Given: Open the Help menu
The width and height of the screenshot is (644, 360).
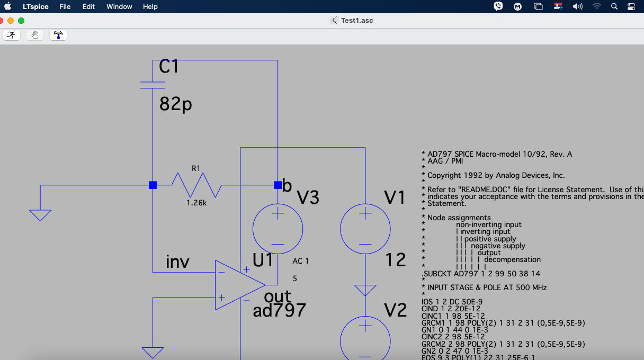Looking at the screenshot, I should tap(150, 6).
